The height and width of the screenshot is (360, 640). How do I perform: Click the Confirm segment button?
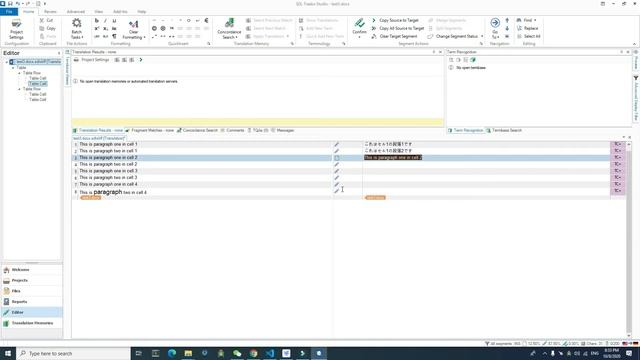pyautogui.click(x=359, y=28)
